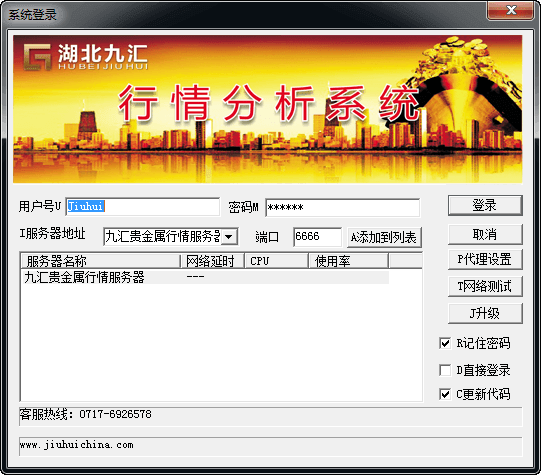
Task: Click the J升级 upgrade button
Action: pos(485,313)
